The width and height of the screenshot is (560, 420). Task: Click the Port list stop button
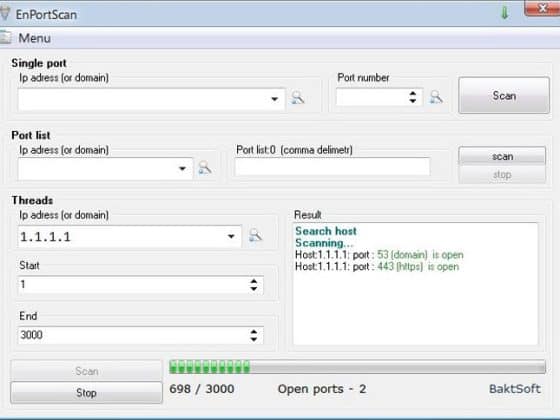tap(502, 175)
